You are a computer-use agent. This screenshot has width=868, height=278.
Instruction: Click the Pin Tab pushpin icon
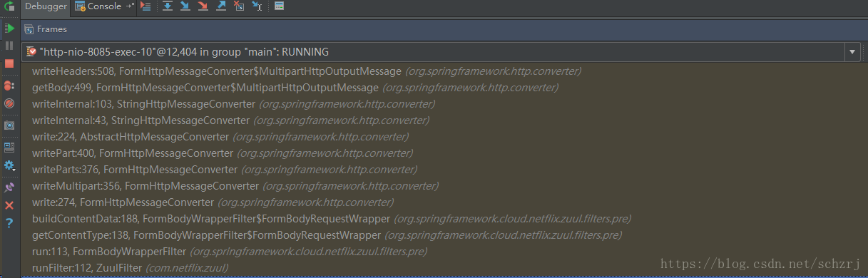point(9,187)
